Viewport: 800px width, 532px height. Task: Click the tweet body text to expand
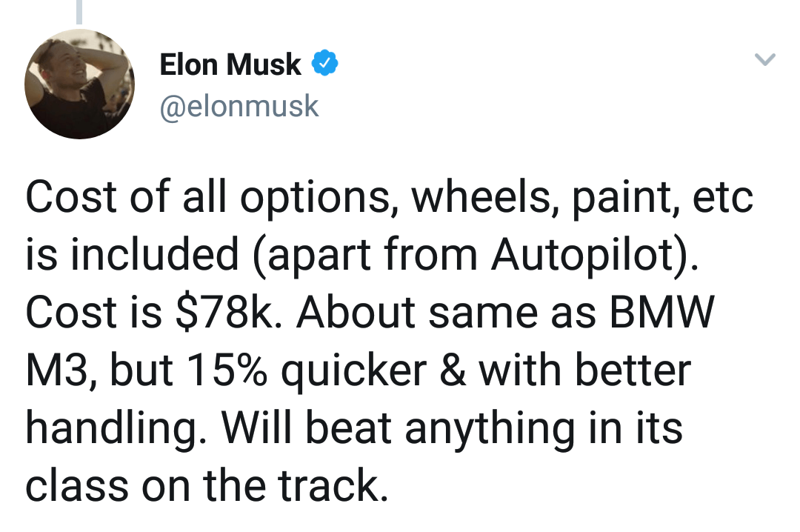(x=389, y=340)
